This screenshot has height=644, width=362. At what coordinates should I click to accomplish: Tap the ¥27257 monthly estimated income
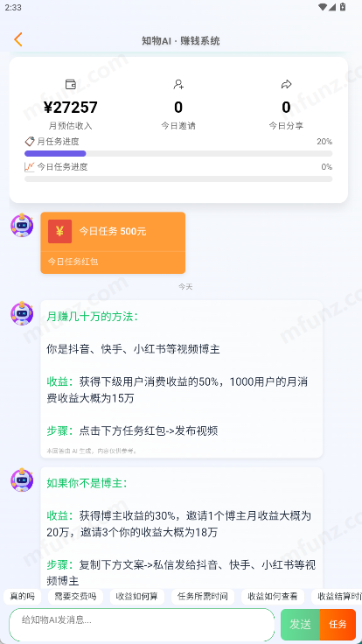(x=71, y=108)
